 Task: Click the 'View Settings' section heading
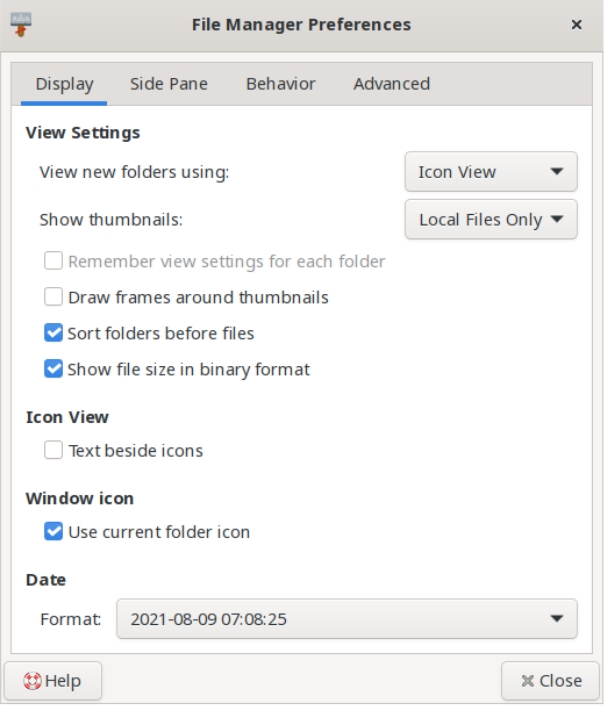[x=83, y=133]
